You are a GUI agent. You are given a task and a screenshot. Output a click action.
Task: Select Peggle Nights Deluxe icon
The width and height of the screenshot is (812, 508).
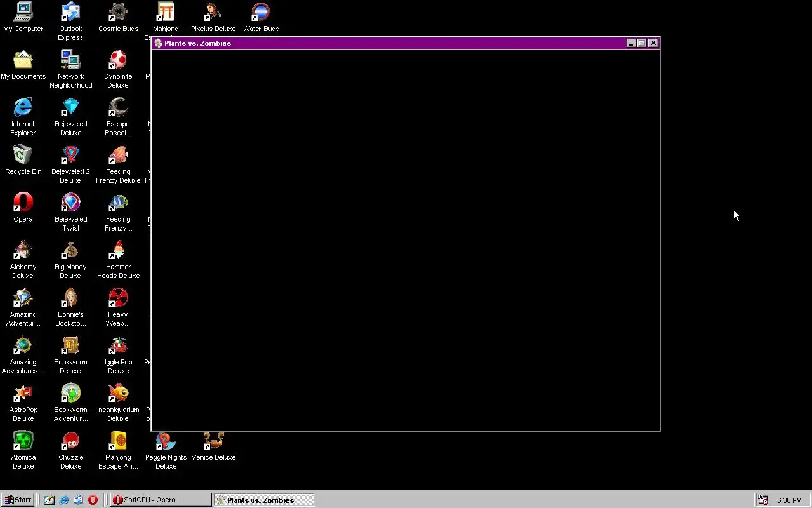click(166, 450)
